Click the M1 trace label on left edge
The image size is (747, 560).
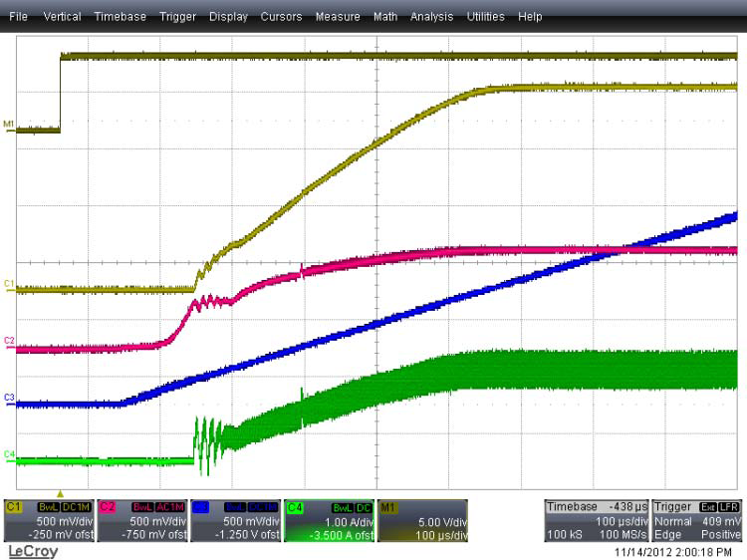click(8, 124)
